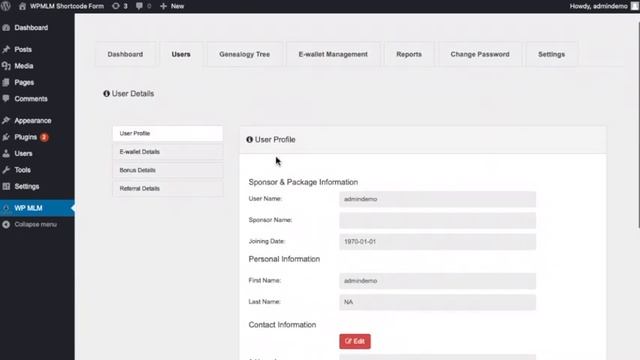Click the Collapse menu arrow icon
This screenshot has height=360, width=640.
point(6,224)
